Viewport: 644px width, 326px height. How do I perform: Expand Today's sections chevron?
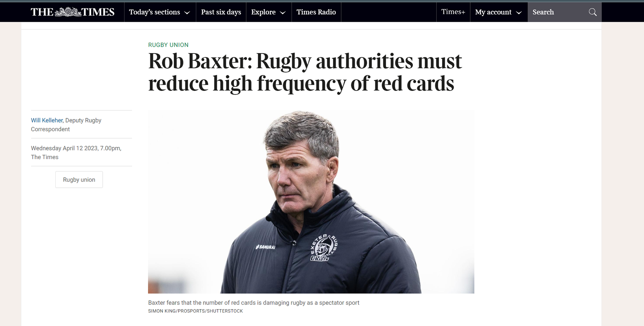point(187,13)
